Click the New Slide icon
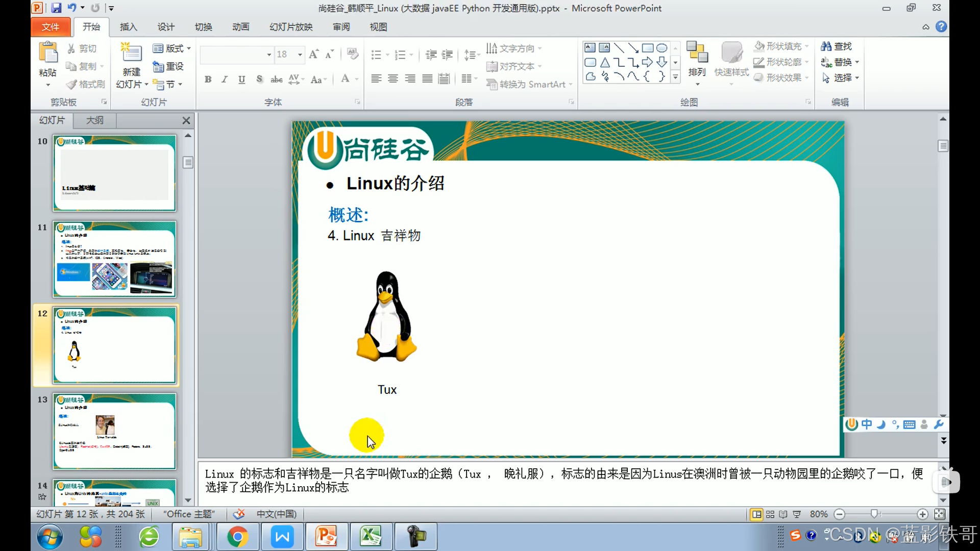 click(131, 54)
